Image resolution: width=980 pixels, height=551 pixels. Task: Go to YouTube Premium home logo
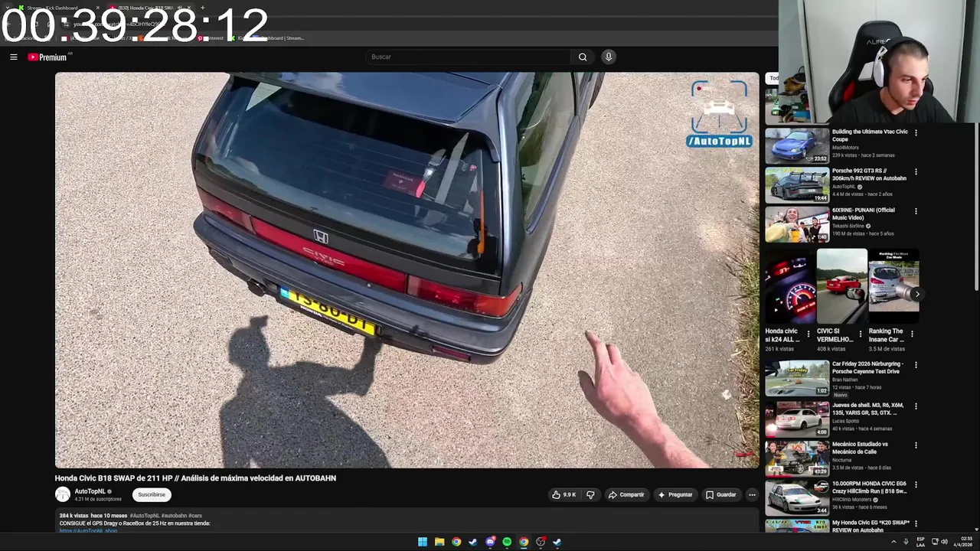pyautogui.click(x=49, y=57)
